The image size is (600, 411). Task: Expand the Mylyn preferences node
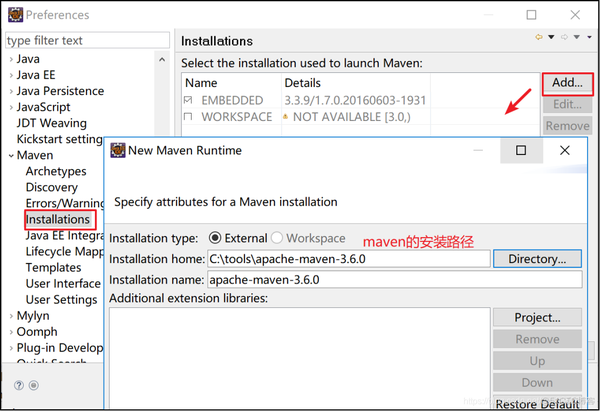point(11,316)
